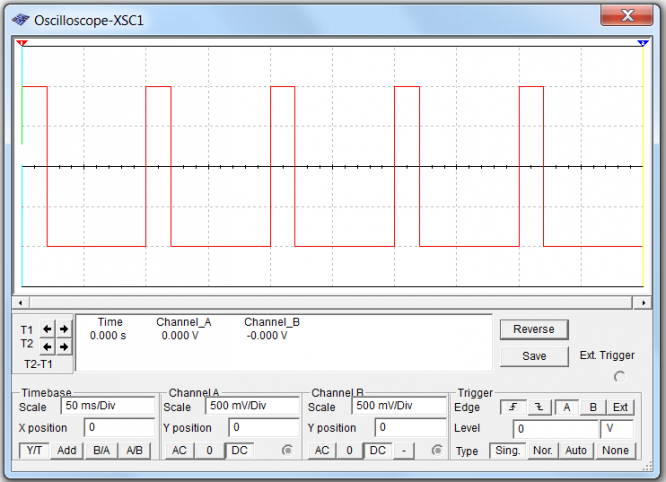
Task: Click the Ext. Trigger radio indicator
Action: pyautogui.click(x=620, y=377)
